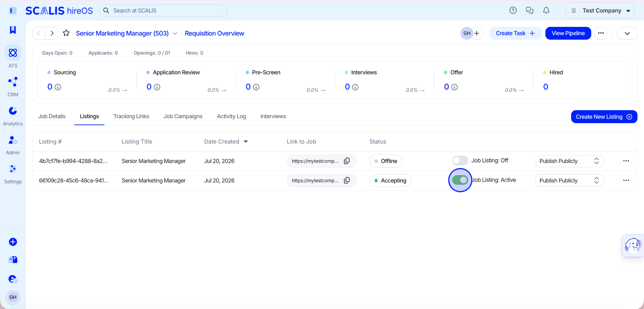Favorite requisition with the star icon
The height and width of the screenshot is (309, 644).
66,33
